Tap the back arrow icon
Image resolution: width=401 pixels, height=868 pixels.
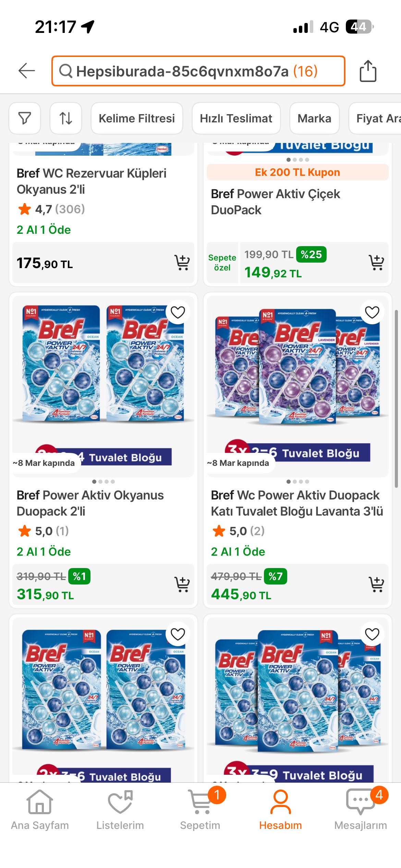(x=27, y=71)
